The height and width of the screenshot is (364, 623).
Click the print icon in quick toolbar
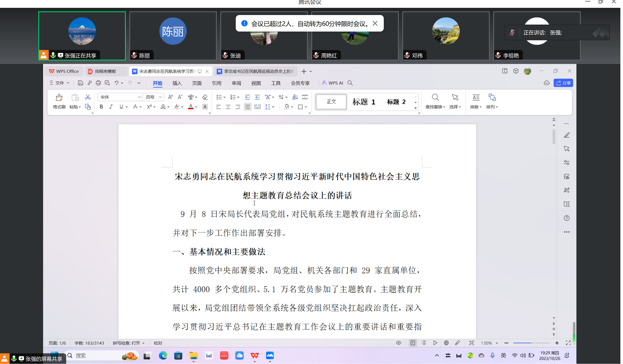pos(98,83)
